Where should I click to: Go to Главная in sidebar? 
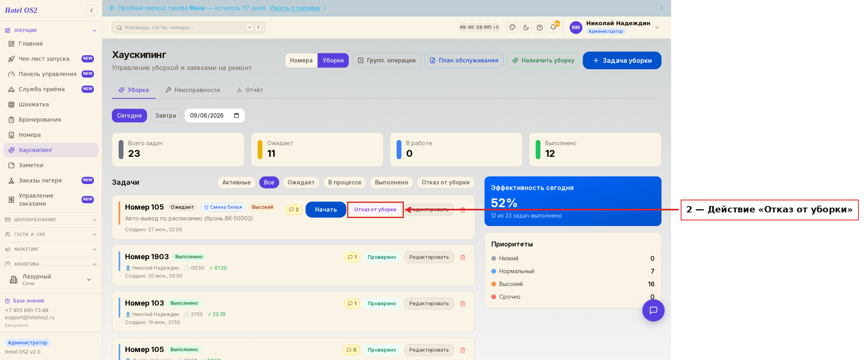(x=51, y=44)
